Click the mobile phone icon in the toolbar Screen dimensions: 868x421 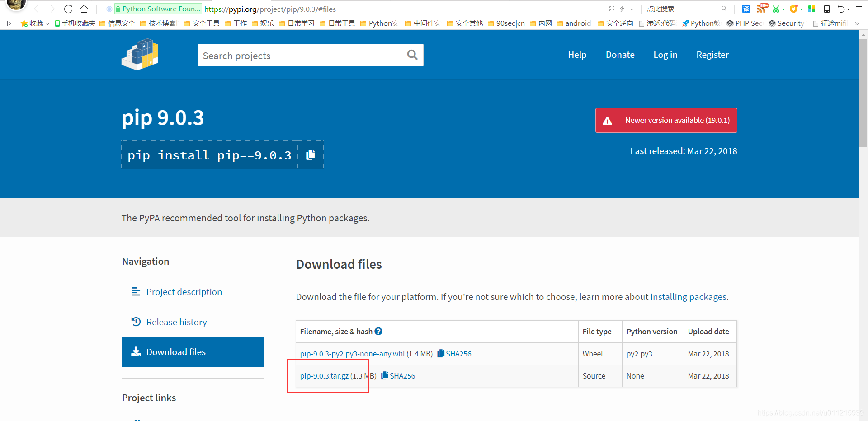(x=827, y=9)
